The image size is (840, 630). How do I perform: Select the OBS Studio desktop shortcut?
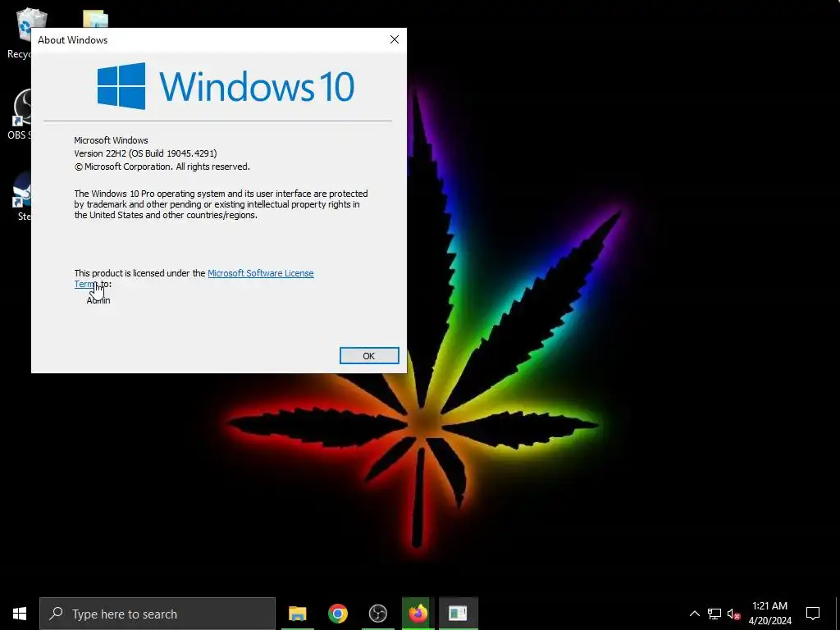20,115
